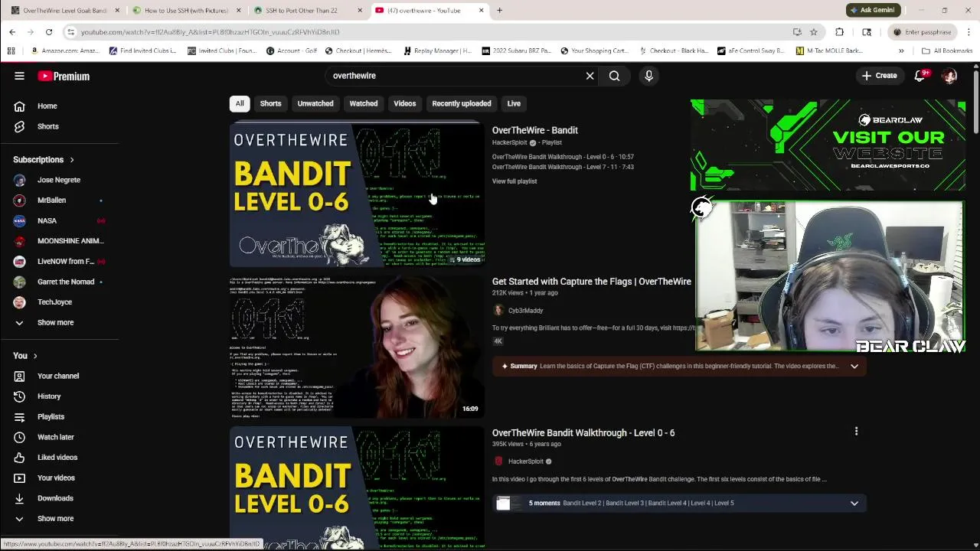Open MOONSHINE ANIM... subscription
This screenshot has height=551, width=980.
[x=59, y=241]
